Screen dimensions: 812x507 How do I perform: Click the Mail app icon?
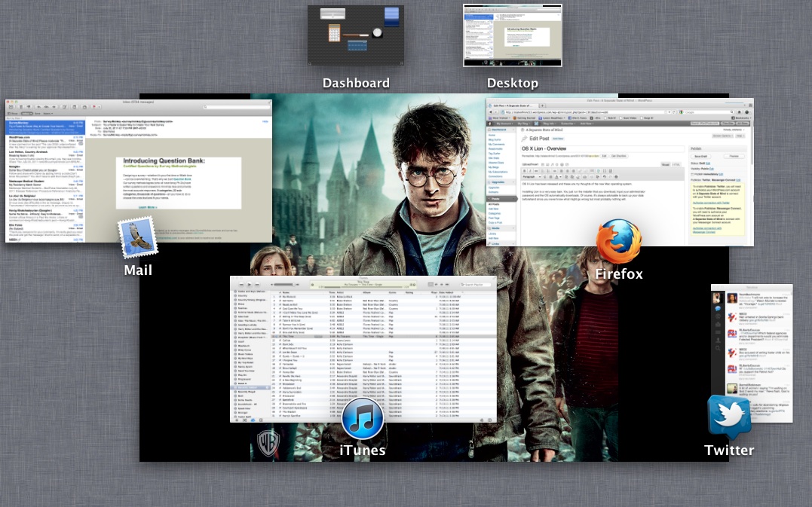tap(137, 239)
